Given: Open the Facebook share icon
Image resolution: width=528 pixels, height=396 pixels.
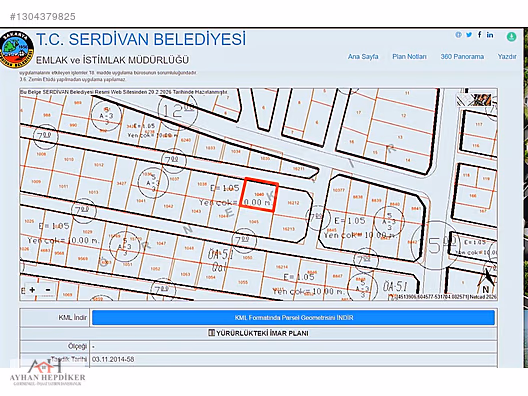Looking at the screenshot, I should tap(480, 34).
